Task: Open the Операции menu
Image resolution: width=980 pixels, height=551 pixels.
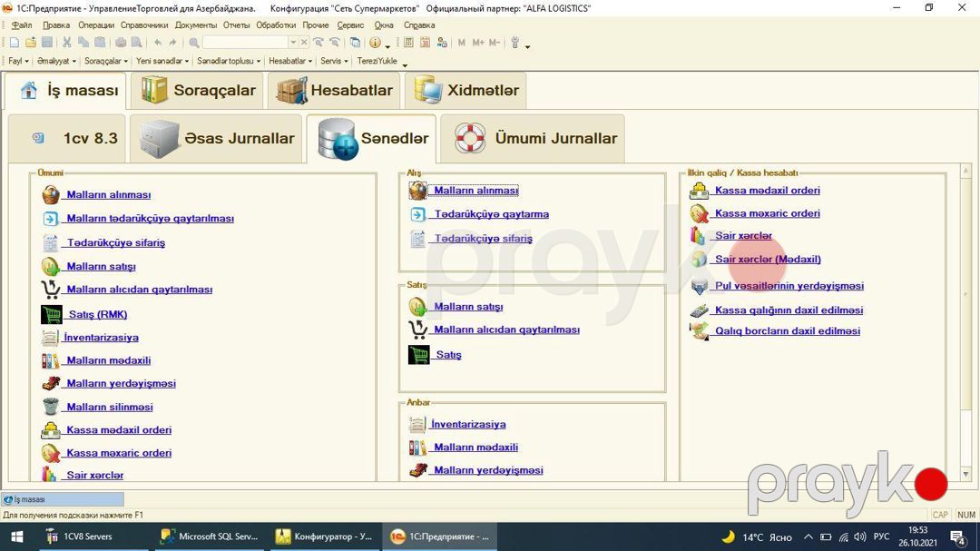Action: 95,25
